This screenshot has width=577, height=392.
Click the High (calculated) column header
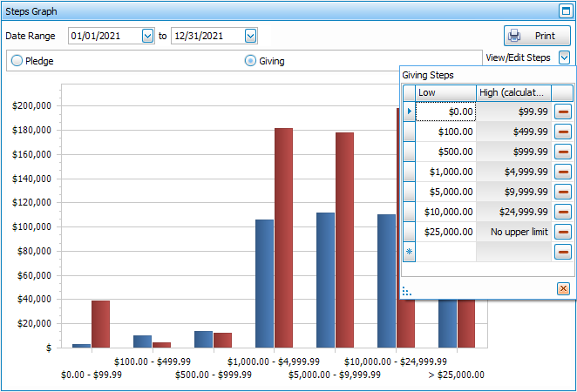point(513,92)
